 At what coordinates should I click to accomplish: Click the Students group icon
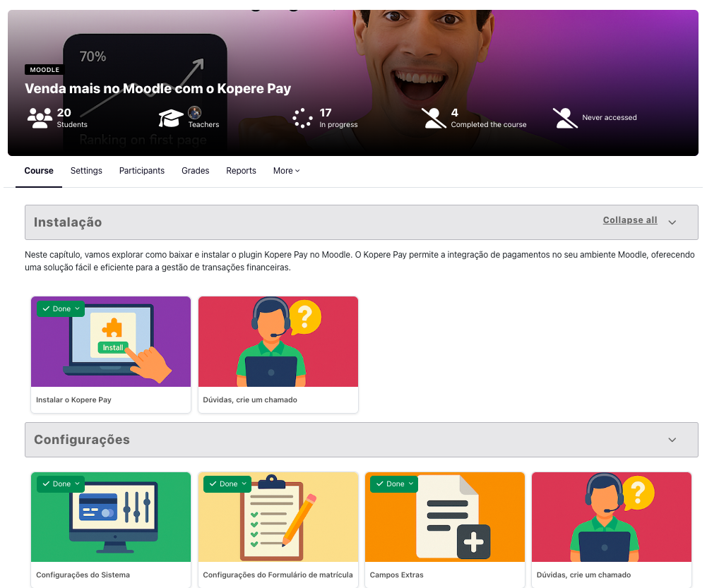(x=40, y=118)
